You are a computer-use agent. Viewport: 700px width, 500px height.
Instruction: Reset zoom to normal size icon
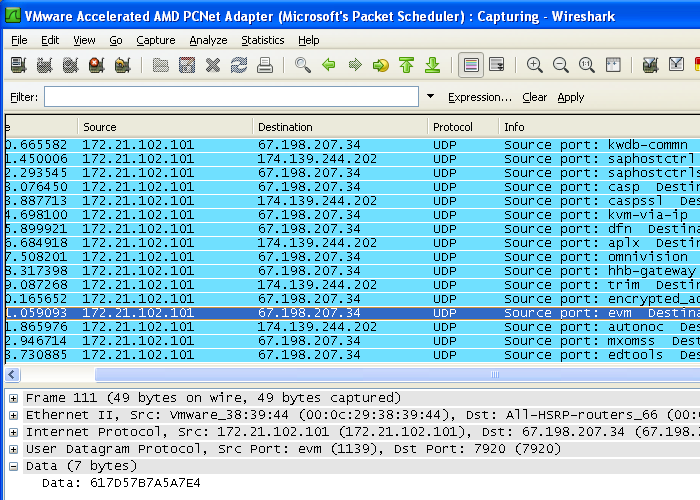point(587,65)
